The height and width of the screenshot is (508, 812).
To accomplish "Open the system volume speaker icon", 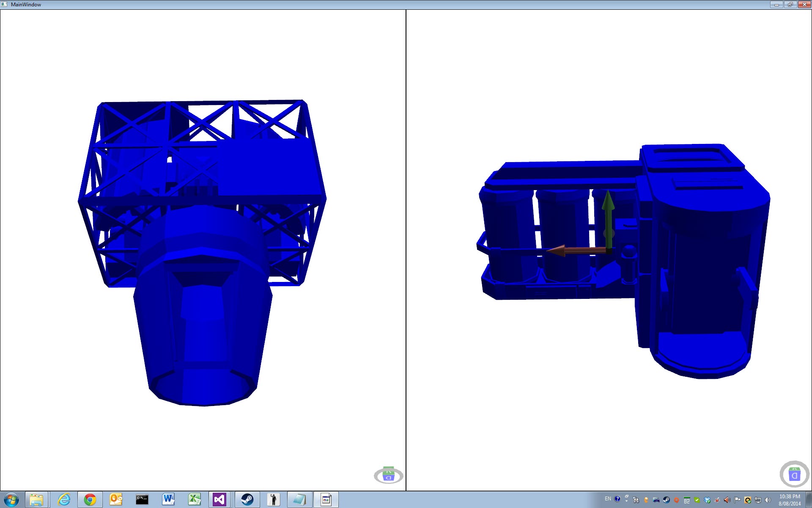I will click(768, 500).
